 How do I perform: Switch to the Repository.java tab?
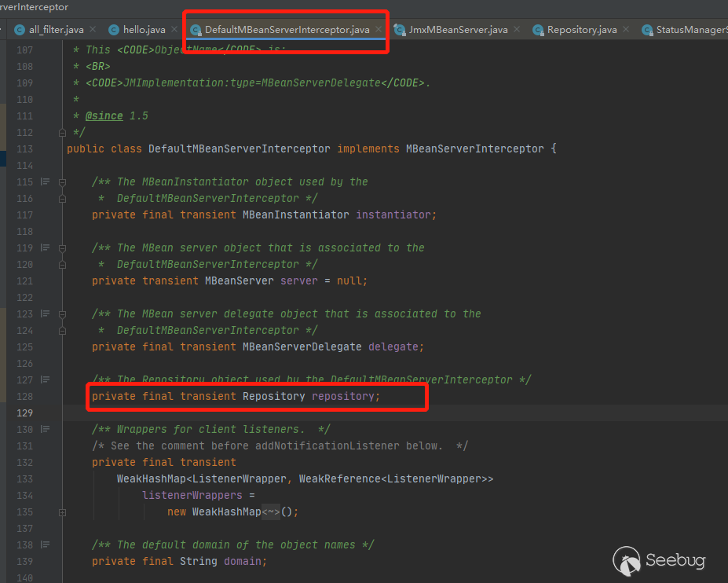[581, 30]
